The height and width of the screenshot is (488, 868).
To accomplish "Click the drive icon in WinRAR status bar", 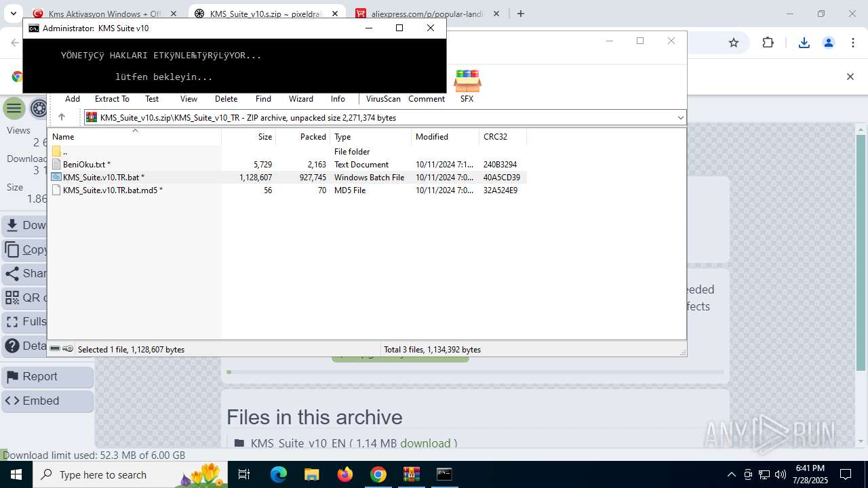I will coord(55,349).
